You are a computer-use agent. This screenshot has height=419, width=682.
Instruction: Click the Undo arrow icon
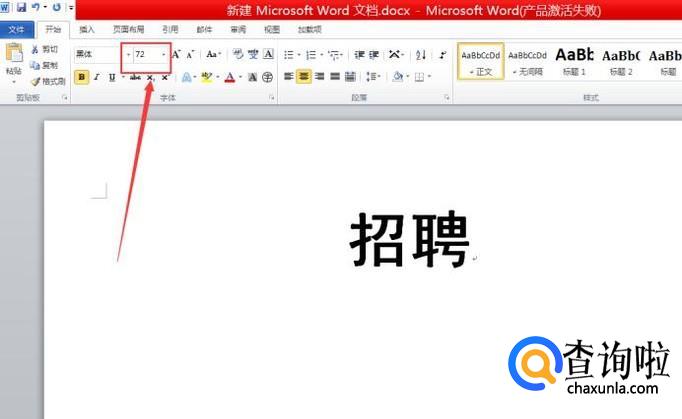[x=36, y=8]
